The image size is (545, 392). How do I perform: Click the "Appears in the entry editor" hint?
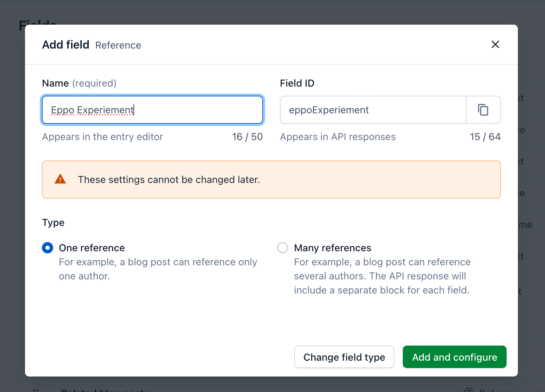point(102,137)
